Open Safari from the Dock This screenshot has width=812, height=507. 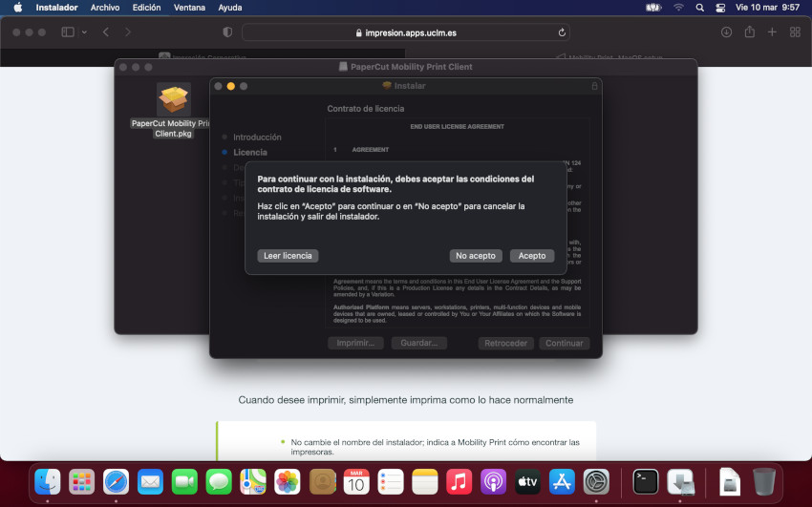point(116,482)
